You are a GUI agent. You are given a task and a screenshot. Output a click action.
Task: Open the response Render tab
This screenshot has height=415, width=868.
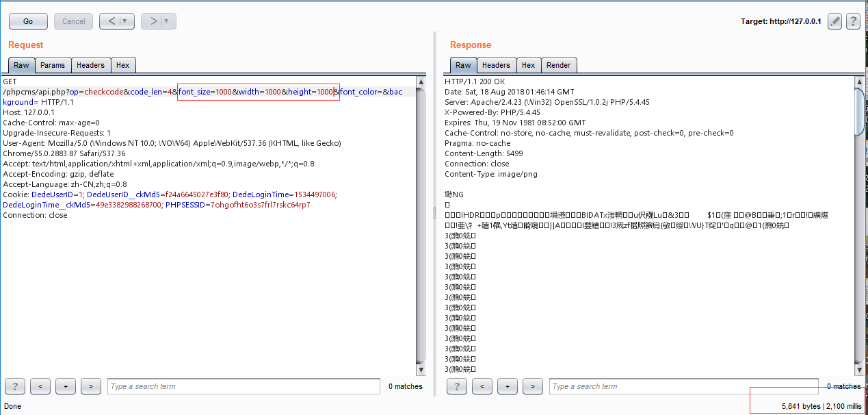point(559,65)
